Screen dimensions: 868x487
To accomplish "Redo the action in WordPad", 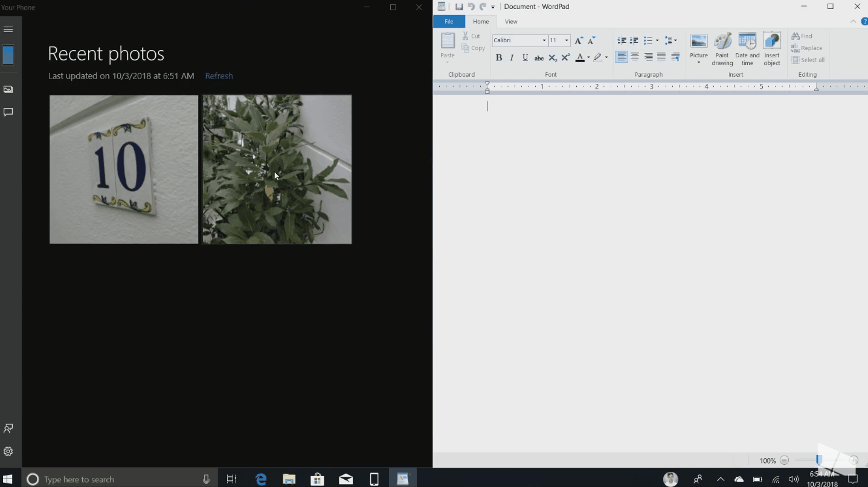I will pos(483,7).
